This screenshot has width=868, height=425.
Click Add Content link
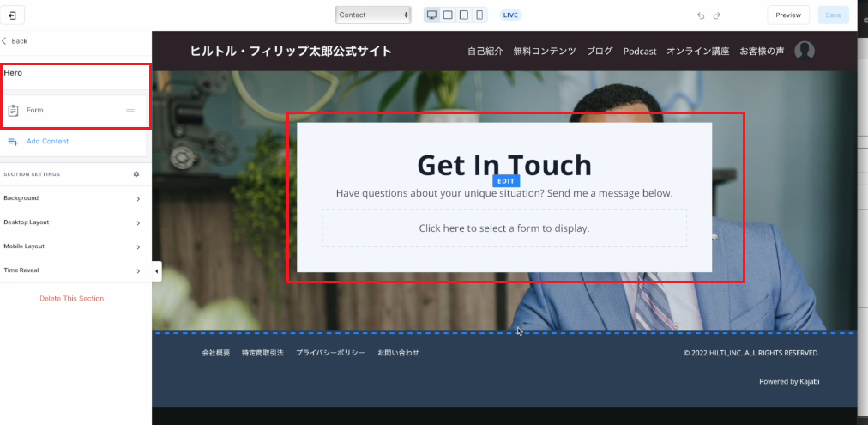tap(47, 142)
